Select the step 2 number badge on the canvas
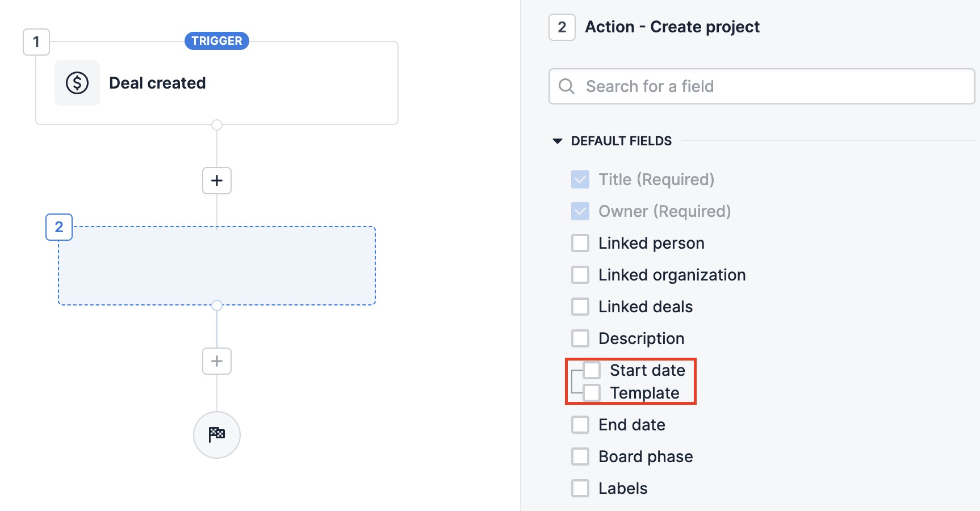The height and width of the screenshot is (511, 980). [59, 227]
